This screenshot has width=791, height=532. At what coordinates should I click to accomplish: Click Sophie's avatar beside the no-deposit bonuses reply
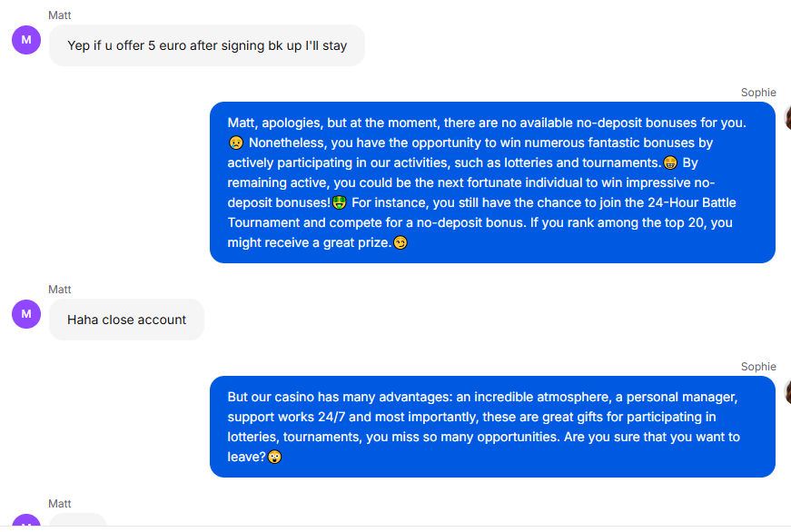pyautogui.click(x=787, y=117)
